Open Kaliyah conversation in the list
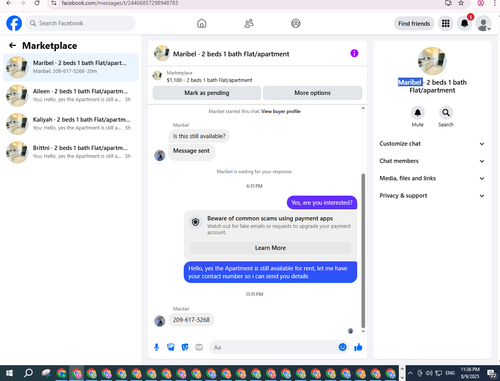This screenshot has height=381, width=500. (71, 124)
